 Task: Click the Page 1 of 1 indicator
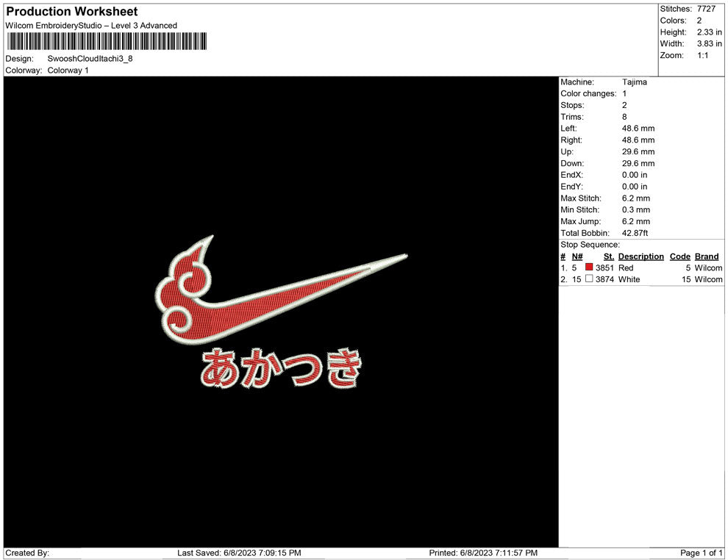pos(702,553)
